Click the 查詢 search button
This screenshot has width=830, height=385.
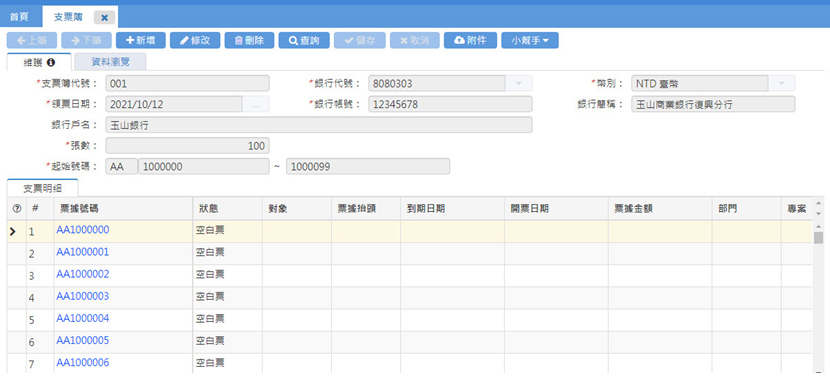304,40
